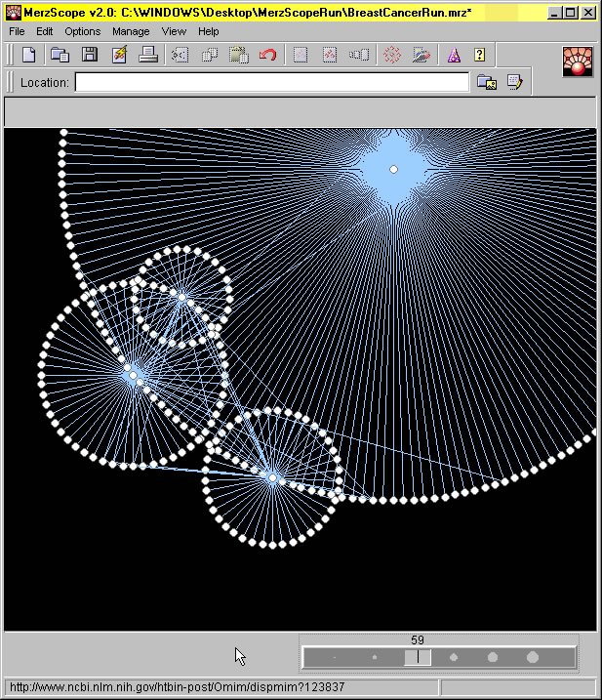
Task: Click the red Undo arrow icon
Action: (267, 56)
